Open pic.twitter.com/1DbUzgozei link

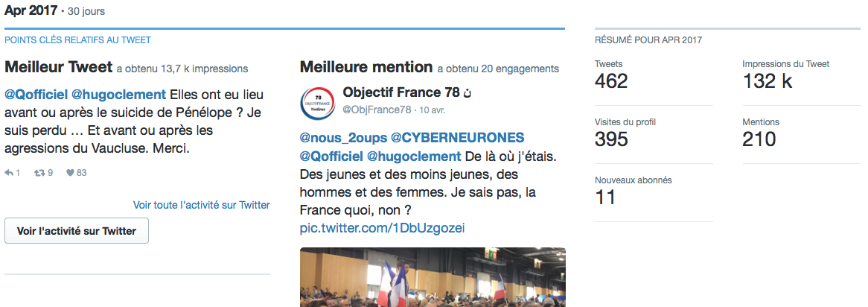pos(382,228)
